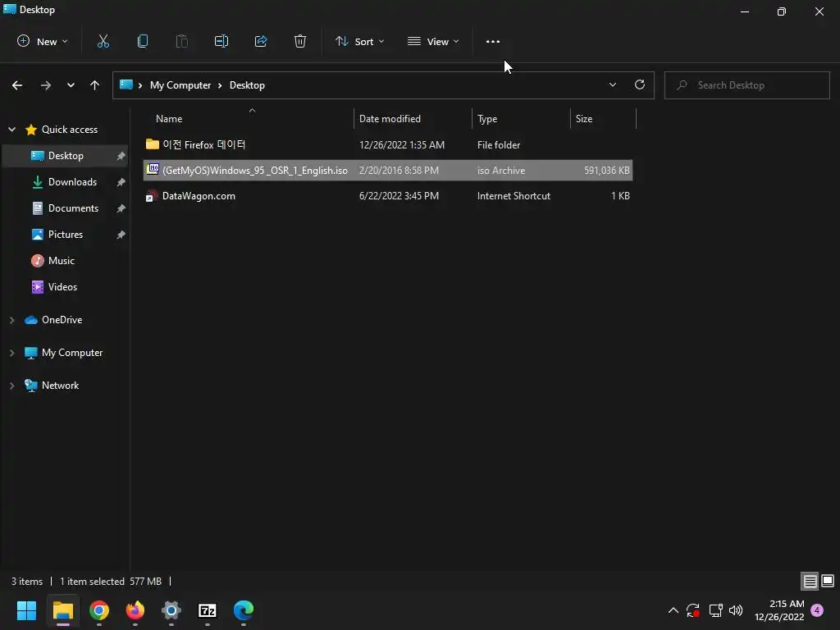Click File Explorer taskbar icon
The height and width of the screenshot is (630, 840).
[62, 610]
